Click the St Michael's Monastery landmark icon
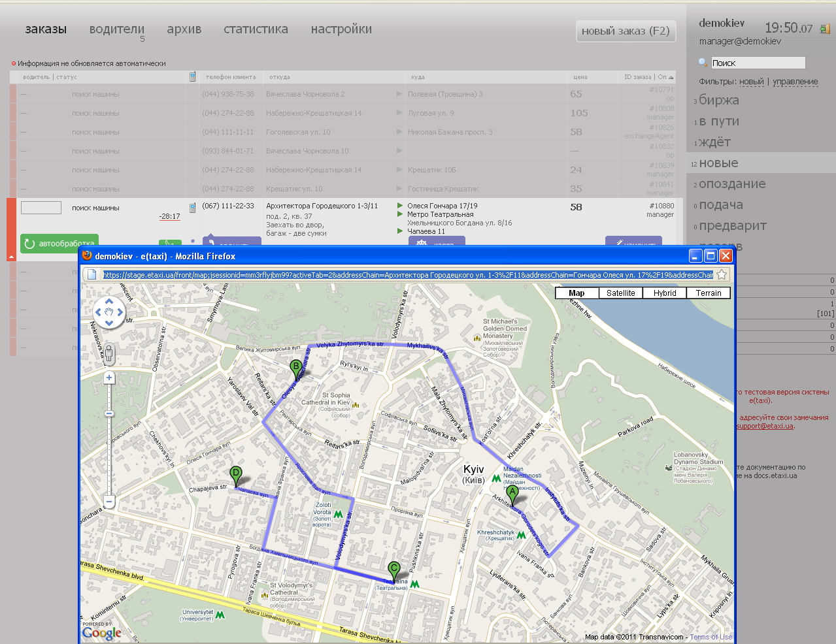The image size is (836, 644). [477, 338]
